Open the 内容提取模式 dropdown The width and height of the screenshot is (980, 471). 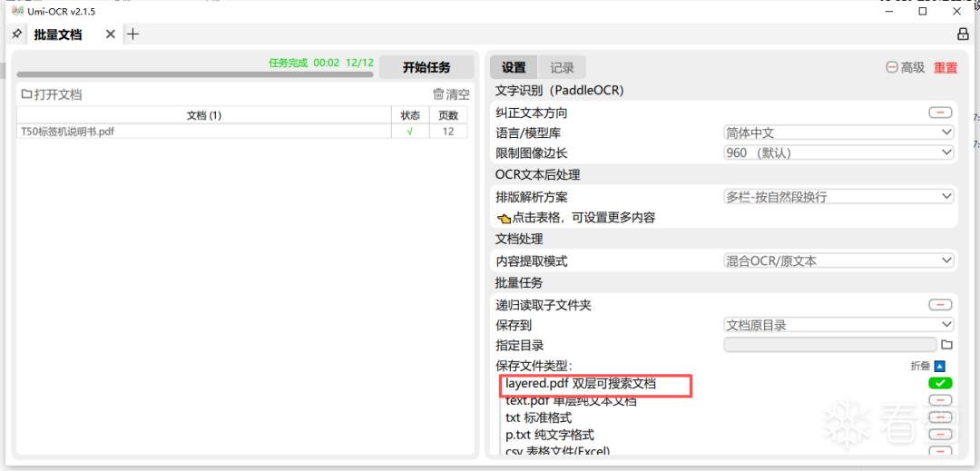click(x=838, y=260)
